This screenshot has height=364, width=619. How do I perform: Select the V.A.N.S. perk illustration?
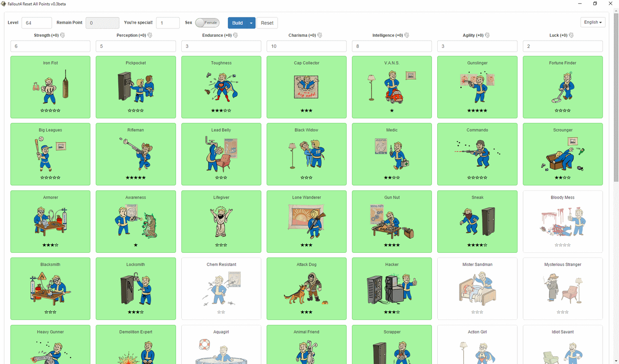pos(392,87)
